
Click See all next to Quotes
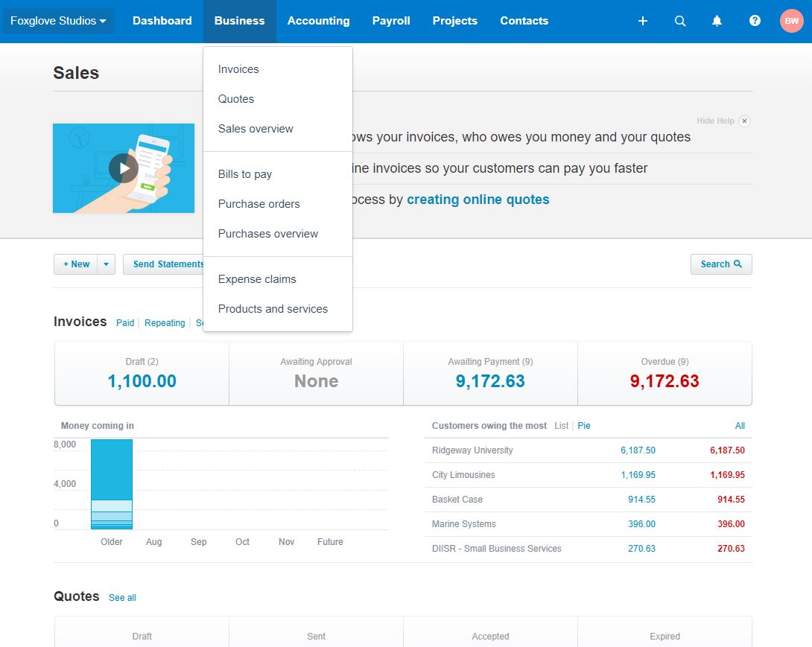pyautogui.click(x=122, y=597)
